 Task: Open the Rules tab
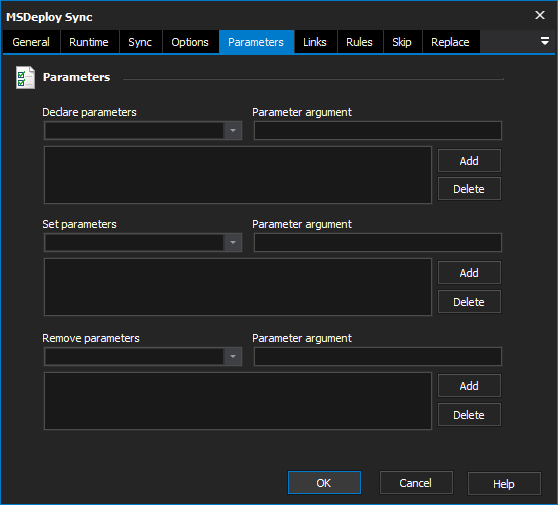[359, 42]
